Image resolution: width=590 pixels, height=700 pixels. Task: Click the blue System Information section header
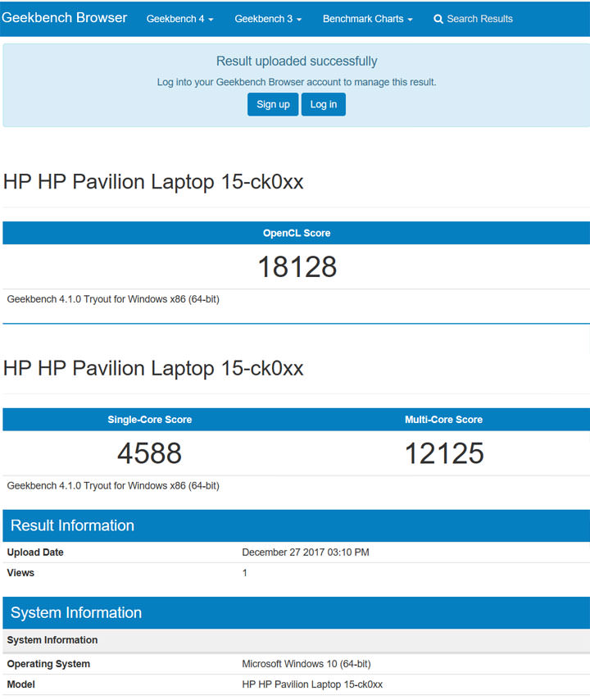tap(297, 612)
